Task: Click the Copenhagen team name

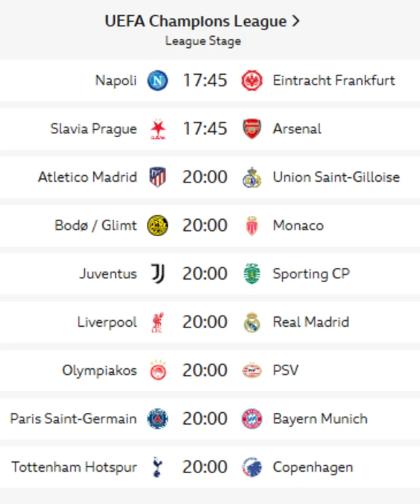Action: coord(313,467)
